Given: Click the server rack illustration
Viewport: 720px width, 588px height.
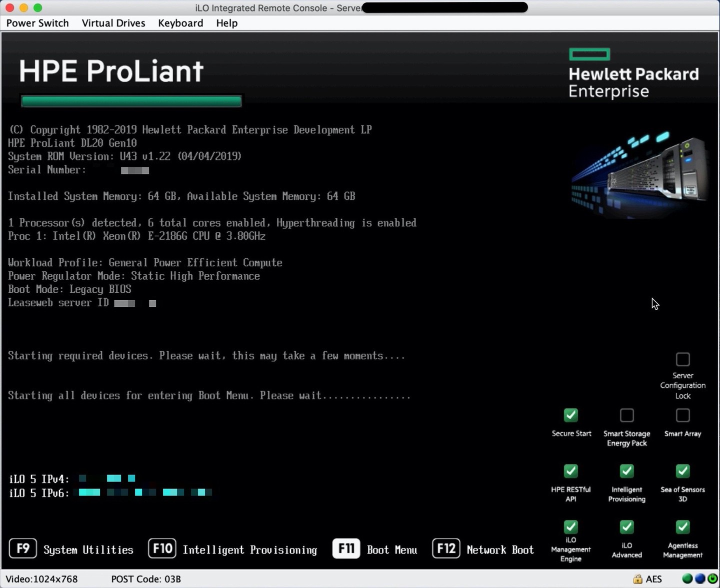Looking at the screenshot, I should tap(640, 174).
